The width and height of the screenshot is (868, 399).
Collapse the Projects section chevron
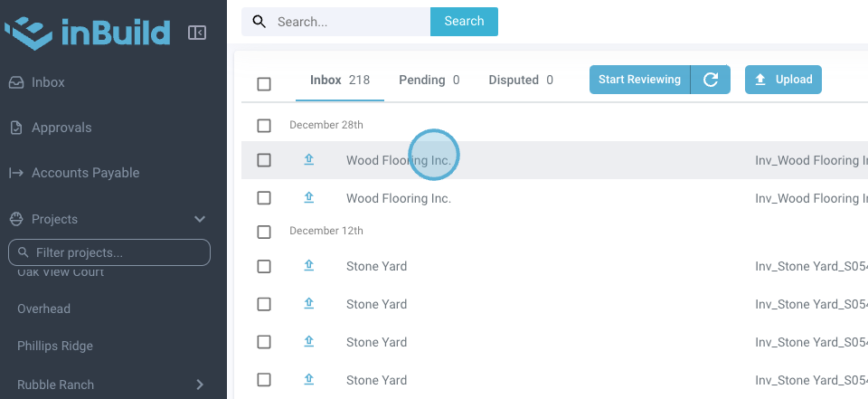[x=200, y=219]
